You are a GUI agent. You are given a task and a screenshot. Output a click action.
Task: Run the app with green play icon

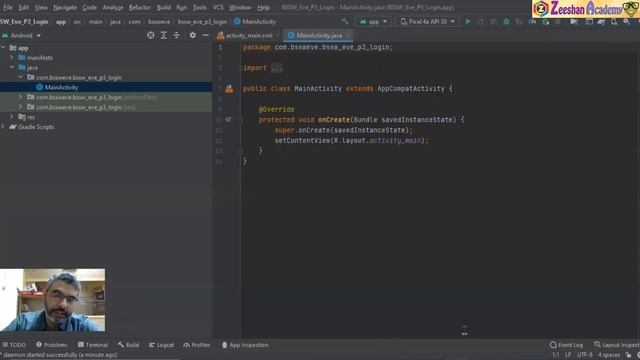point(468,21)
